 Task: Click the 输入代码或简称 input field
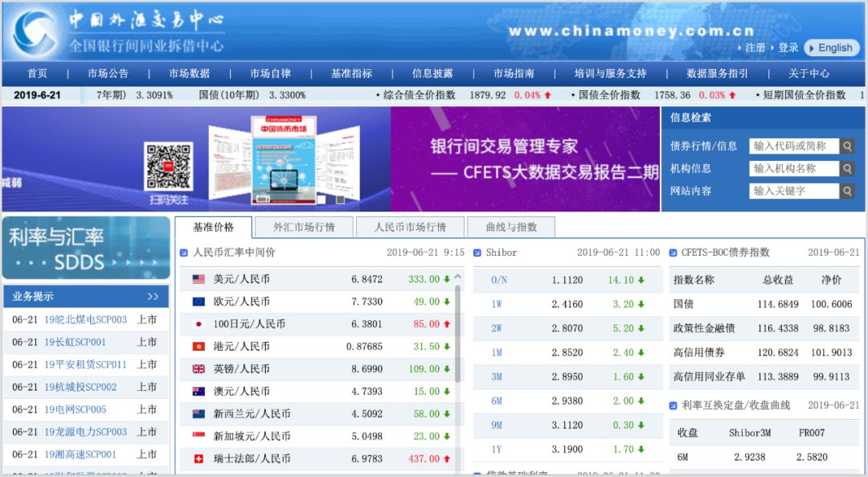click(x=796, y=147)
